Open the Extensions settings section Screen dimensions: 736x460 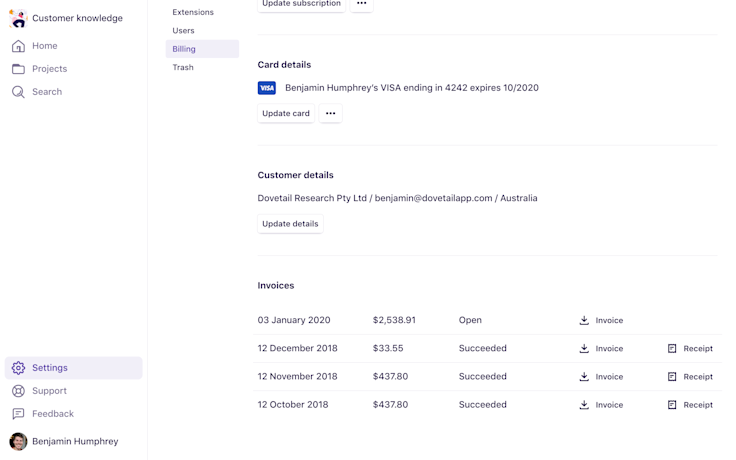coord(193,12)
